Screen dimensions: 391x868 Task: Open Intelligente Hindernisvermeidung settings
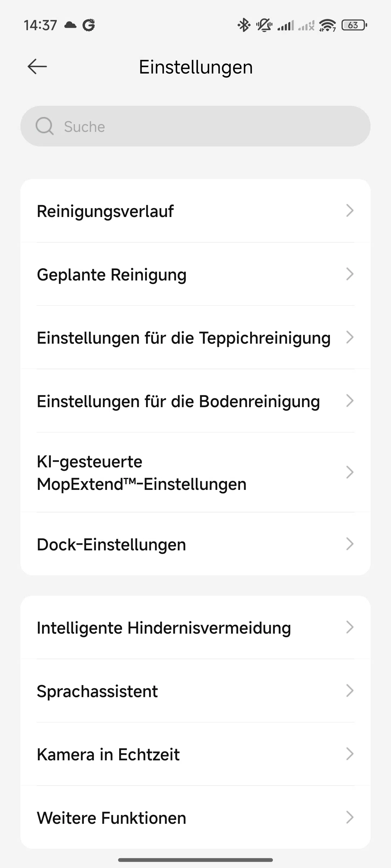(195, 628)
